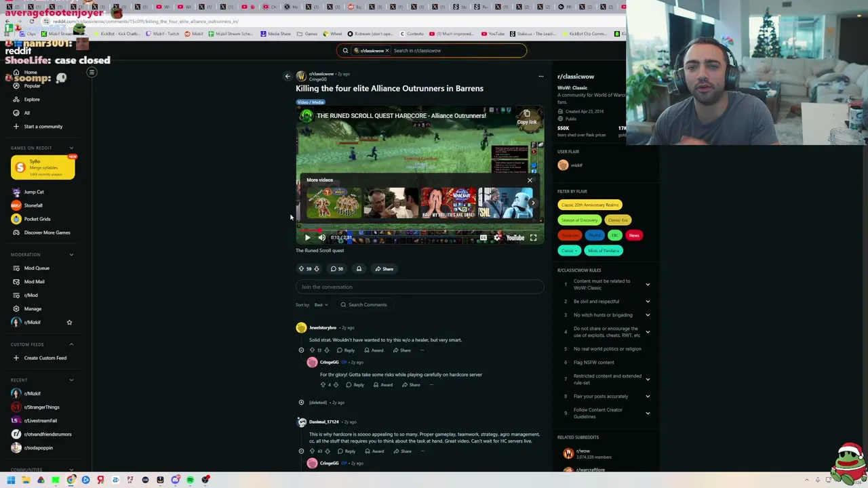Downvote the post
Image resolution: width=868 pixels, height=488 pixels.
pyautogui.click(x=316, y=269)
